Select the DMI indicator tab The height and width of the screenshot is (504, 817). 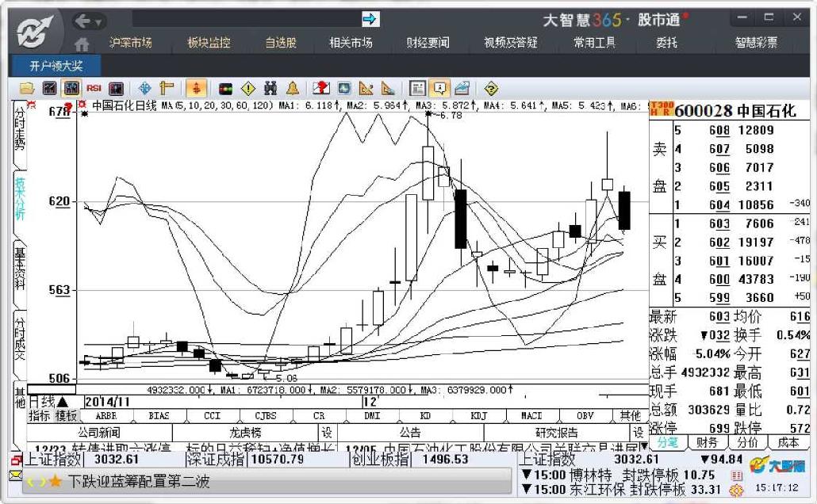371,415
